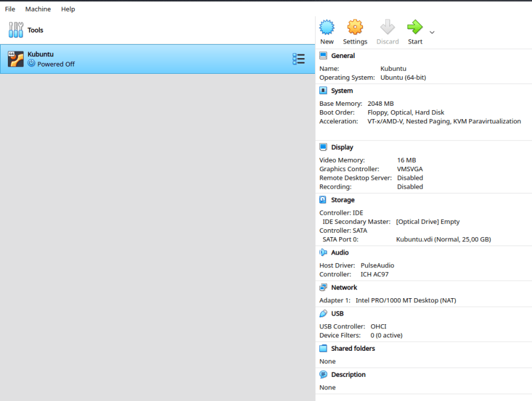Click the New virtual machine icon
Viewport: 532px width, 401px height.
point(326,27)
